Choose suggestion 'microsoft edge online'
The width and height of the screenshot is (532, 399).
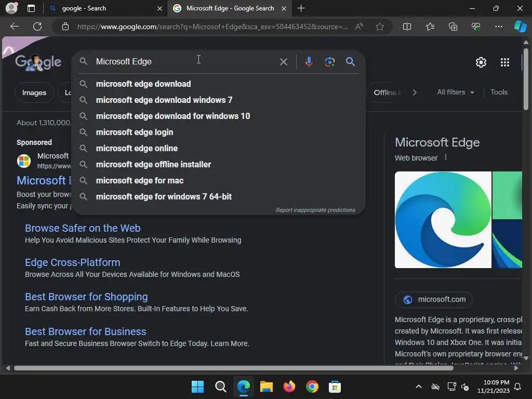click(219, 148)
